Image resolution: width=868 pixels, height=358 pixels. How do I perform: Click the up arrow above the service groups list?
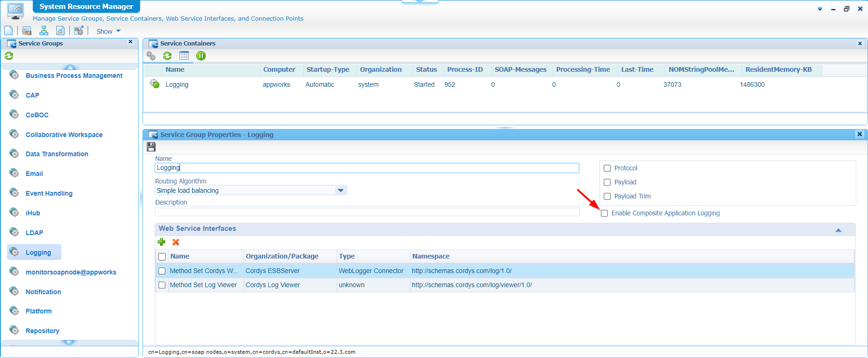click(x=70, y=67)
